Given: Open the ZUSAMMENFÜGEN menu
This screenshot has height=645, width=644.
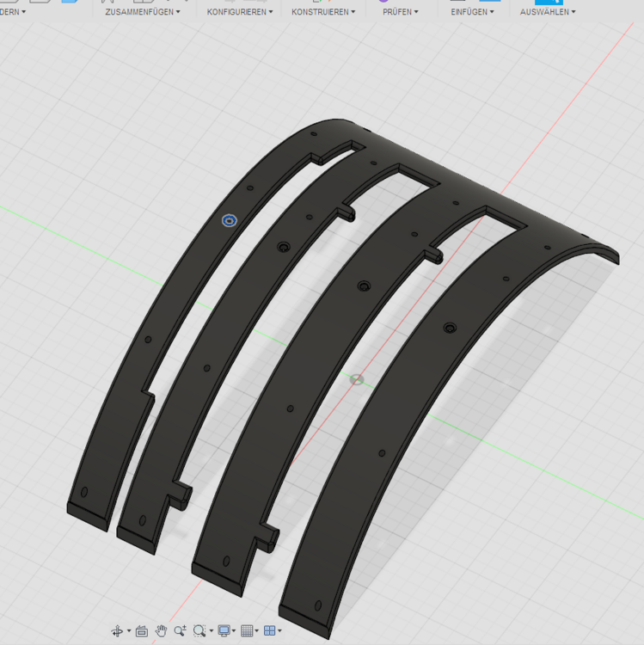Looking at the screenshot, I should pos(143,12).
